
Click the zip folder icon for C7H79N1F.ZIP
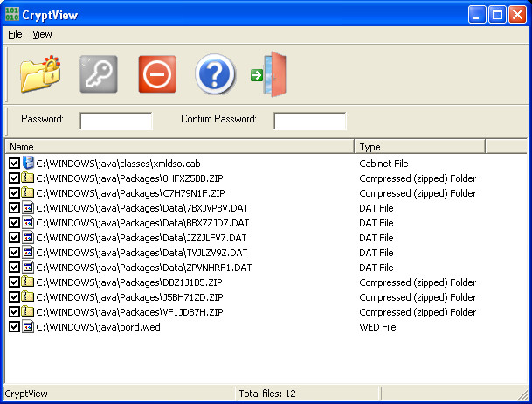28,192
